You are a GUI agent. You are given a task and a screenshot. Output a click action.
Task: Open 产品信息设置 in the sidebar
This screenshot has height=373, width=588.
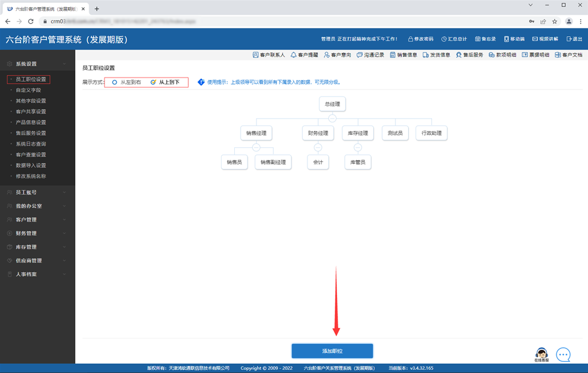31,123
